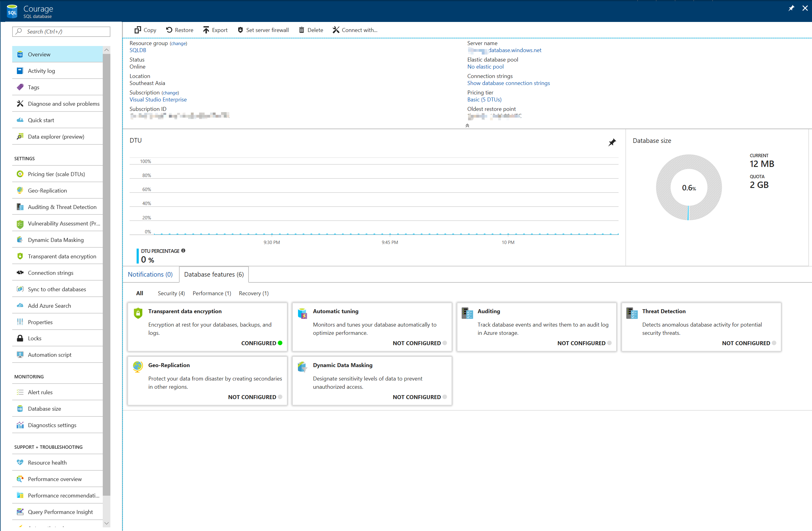This screenshot has width=812, height=531.
Task: Open Diagnose and solve problems
Action: (57, 104)
